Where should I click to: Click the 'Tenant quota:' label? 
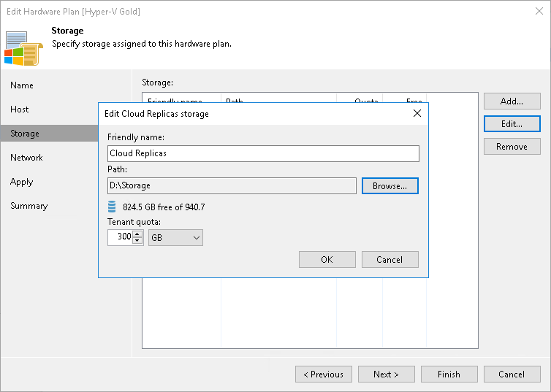tap(134, 222)
